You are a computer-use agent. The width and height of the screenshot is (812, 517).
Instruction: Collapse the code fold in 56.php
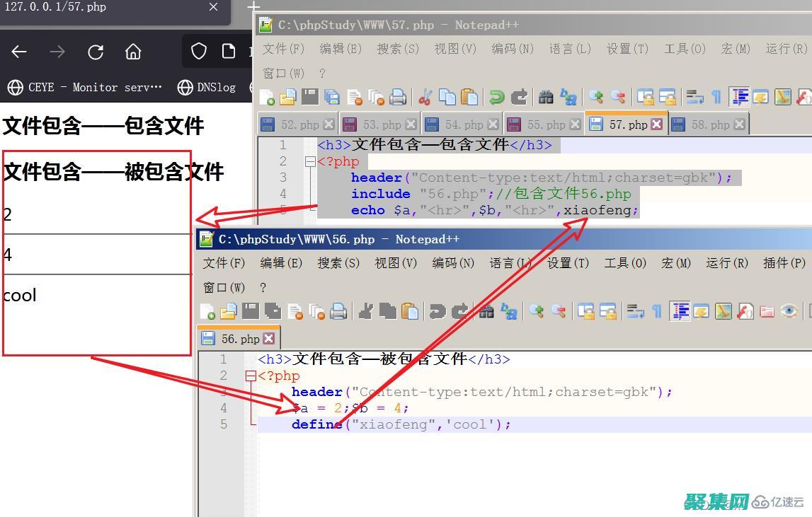coord(251,376)
